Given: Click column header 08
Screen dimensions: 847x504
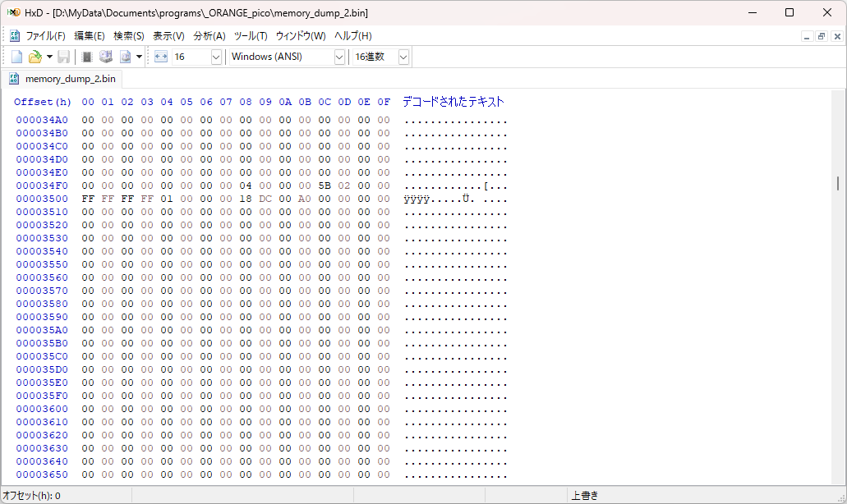Looking at the screenshot, I should [x=246, y=102].
